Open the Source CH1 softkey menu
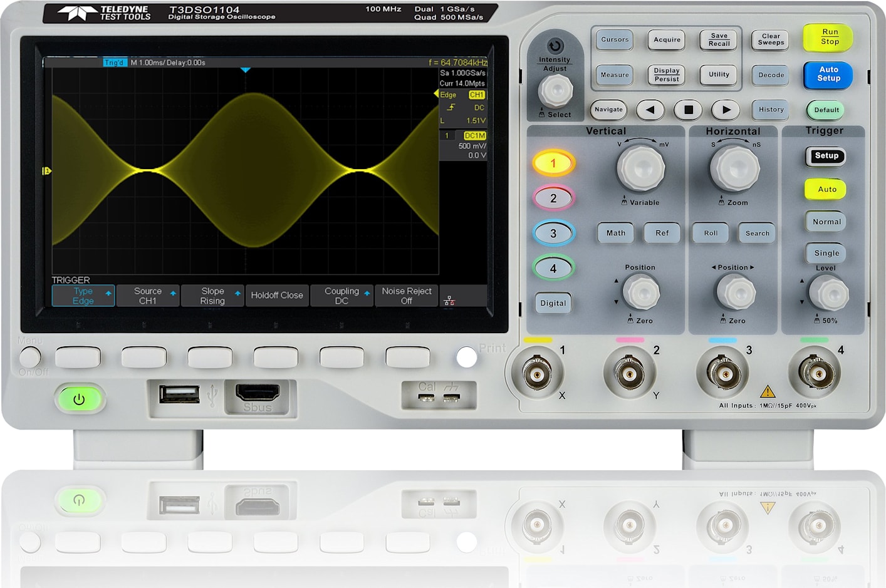The width and height of the screenshot is (886, 588). pyautogui.click(x=148, y=296)
